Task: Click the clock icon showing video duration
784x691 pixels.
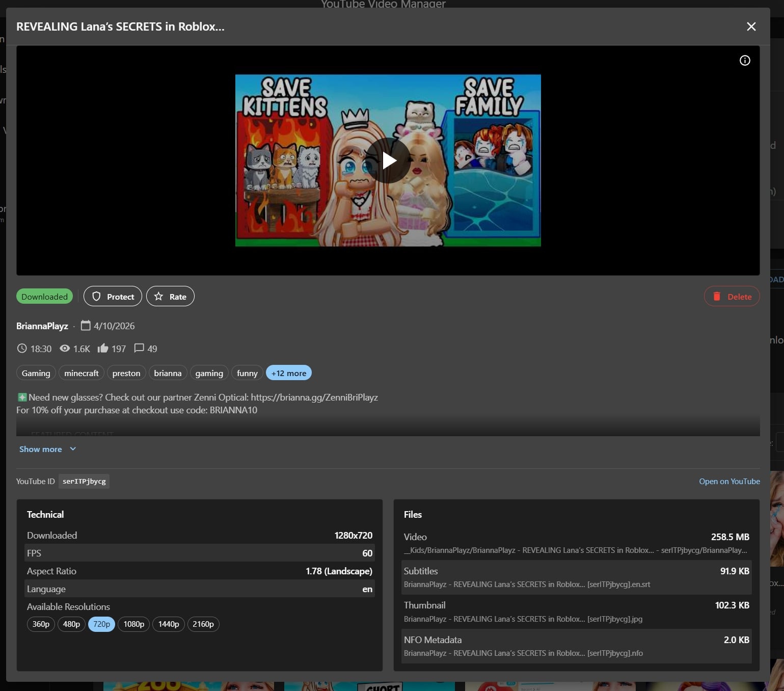Action: click(21, 349)
